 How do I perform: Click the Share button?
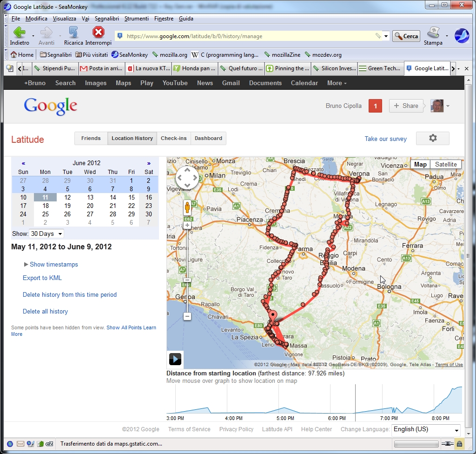[406, 106]
